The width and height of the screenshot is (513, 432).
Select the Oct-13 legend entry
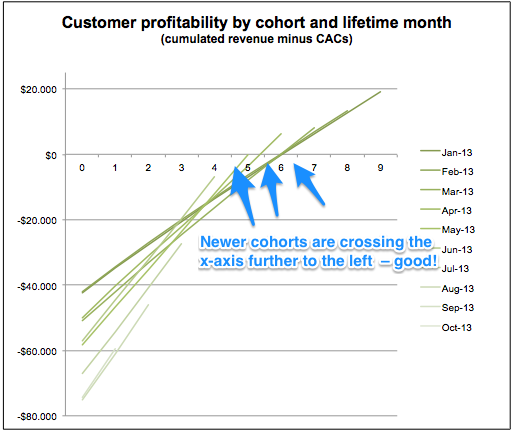click(446, 327)
